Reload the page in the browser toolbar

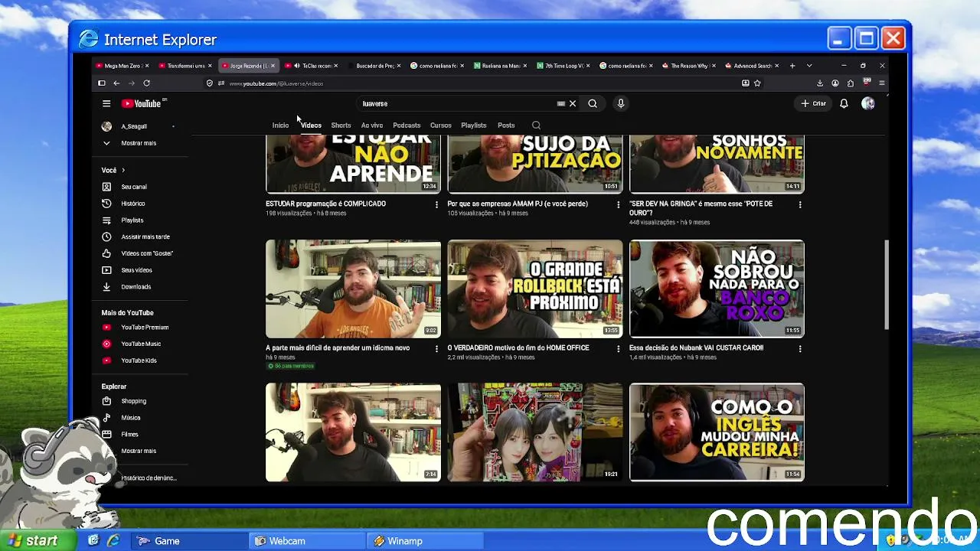click(x=146, y=83)
